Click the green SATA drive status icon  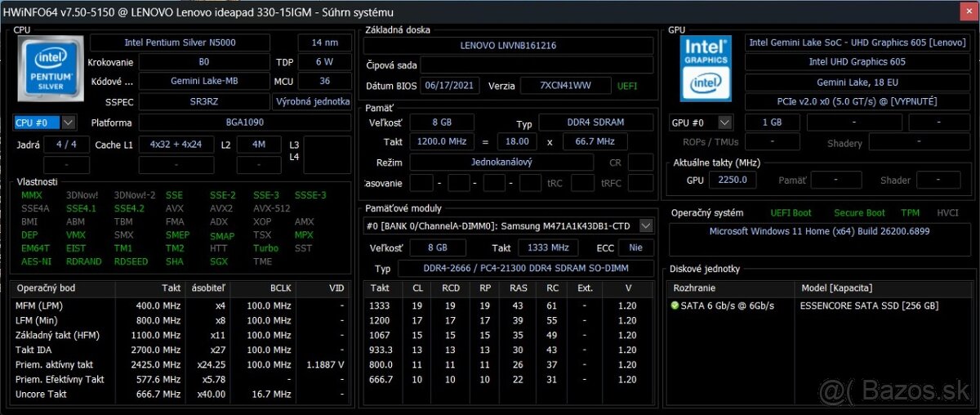(675, 306)
